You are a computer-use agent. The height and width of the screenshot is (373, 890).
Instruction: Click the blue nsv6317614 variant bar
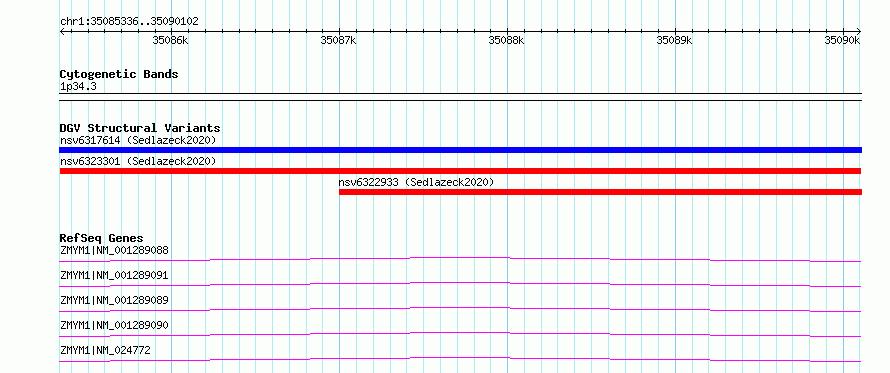point(460,150)
